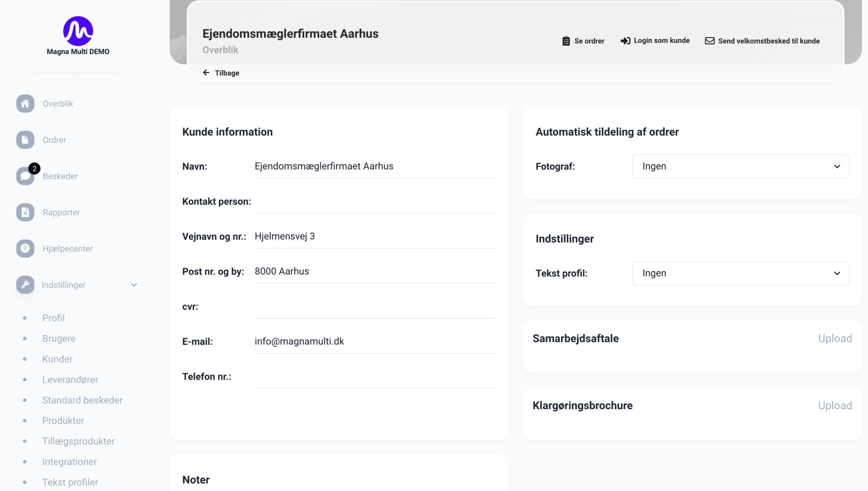868x491 pixels.
Task: Click the Post nr. og by field
Action: (375, 271)
